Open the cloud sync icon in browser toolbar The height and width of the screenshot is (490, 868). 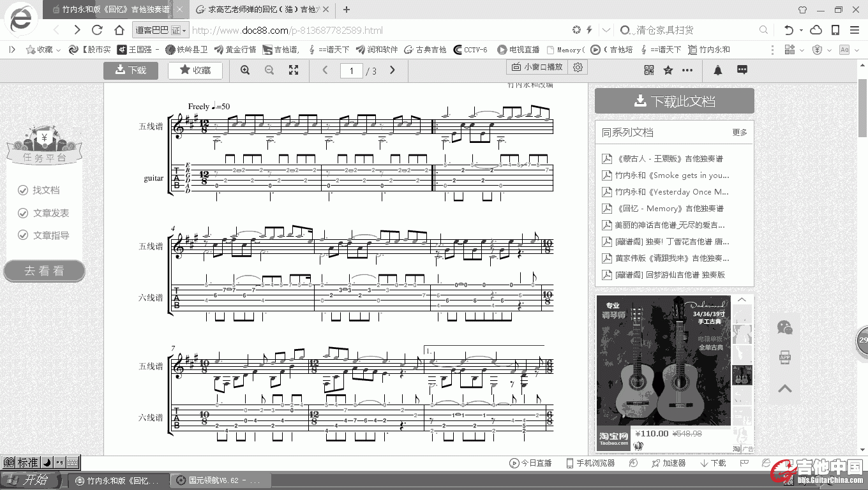coord(816,30)
